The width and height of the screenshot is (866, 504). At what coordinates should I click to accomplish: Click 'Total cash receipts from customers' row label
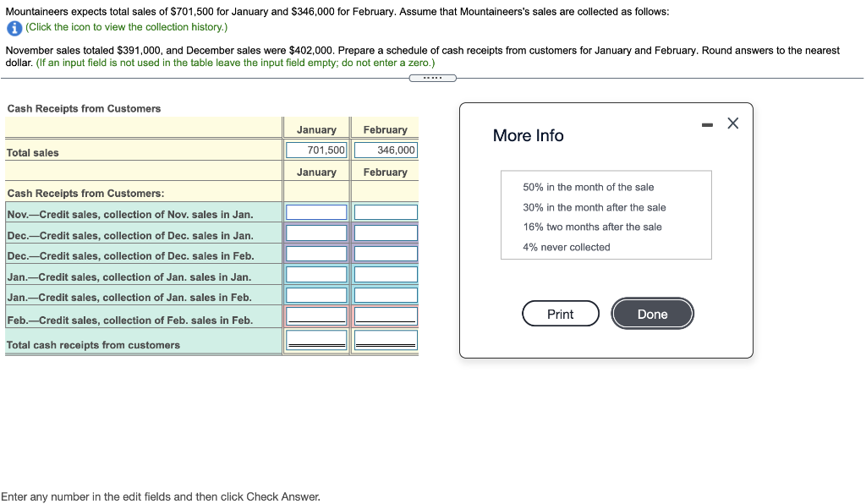point(93,345)
